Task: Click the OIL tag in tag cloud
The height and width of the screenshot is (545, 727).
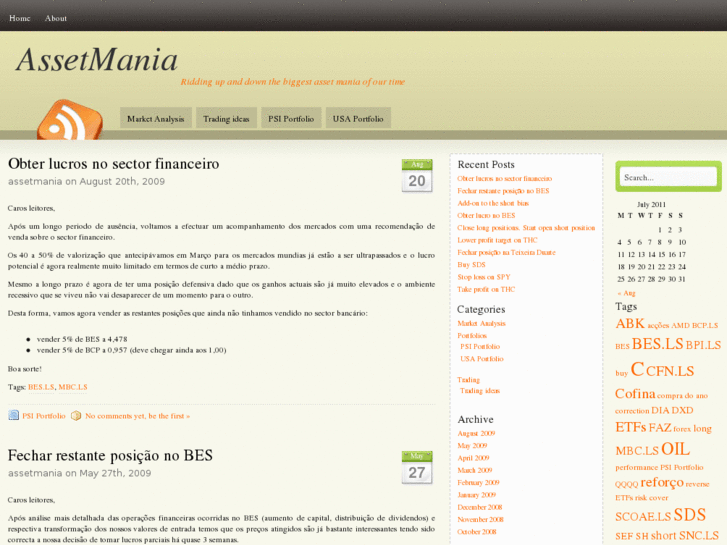Action: pos(675,449)
